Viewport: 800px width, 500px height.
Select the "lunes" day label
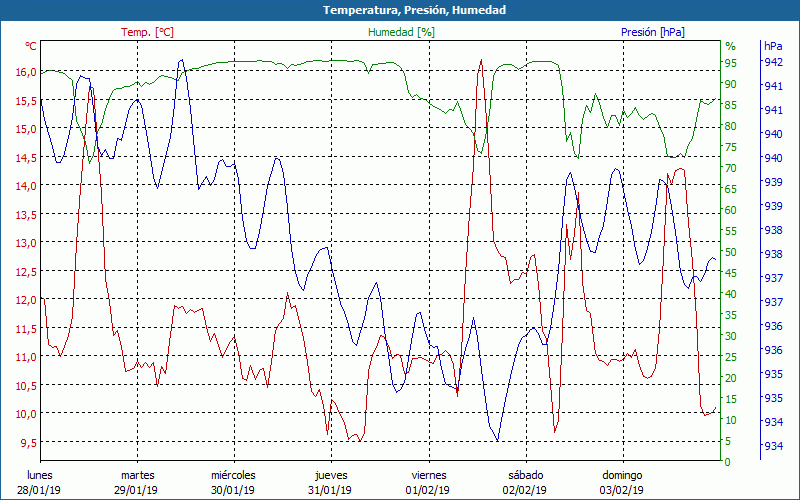pos(39,475)
